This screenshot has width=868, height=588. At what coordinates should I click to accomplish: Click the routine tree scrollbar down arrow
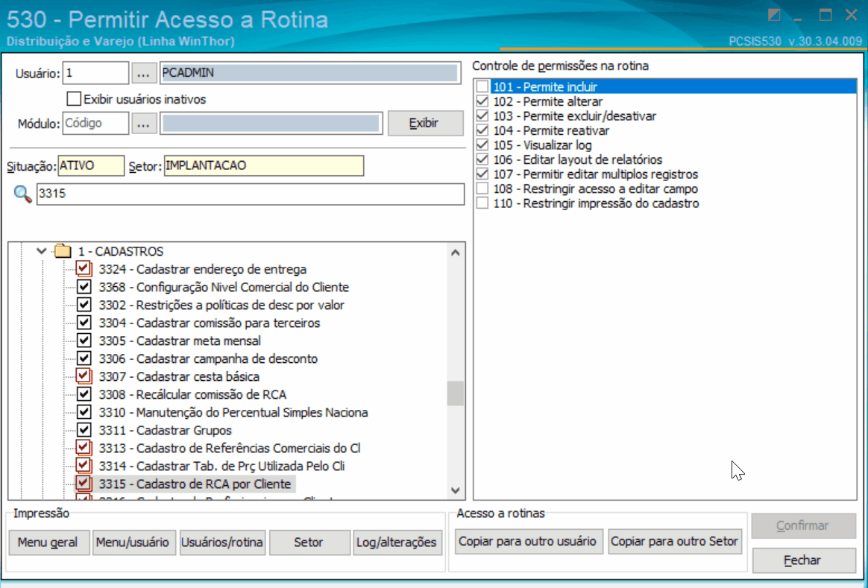point(456,490)
